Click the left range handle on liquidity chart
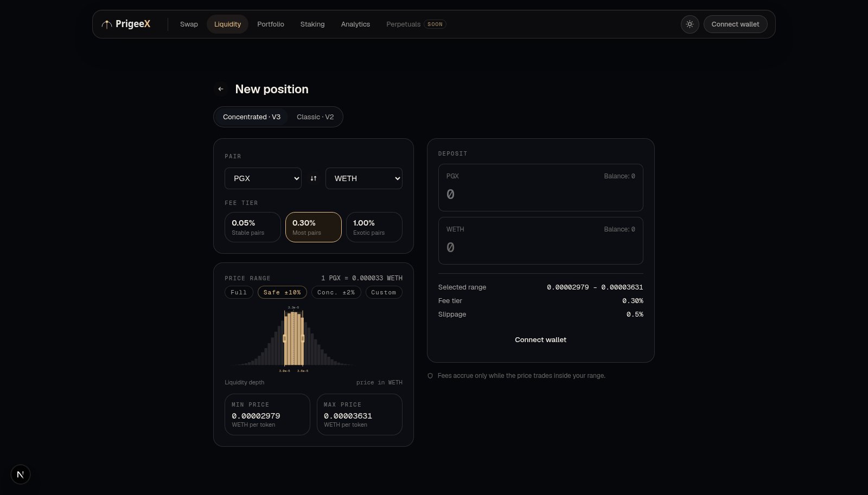 tap(284, 338)
